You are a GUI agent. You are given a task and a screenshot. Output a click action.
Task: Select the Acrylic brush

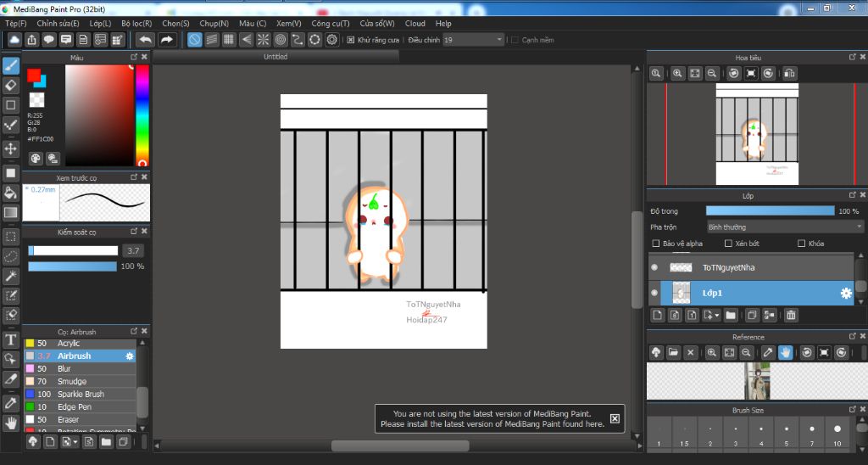pos(80,343)
